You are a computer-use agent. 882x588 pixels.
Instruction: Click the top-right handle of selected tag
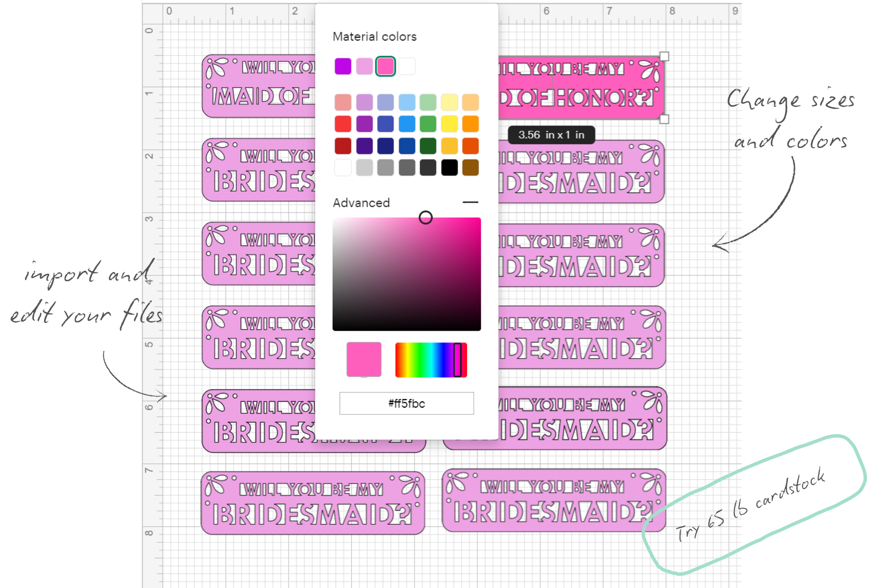pos(664,56)
